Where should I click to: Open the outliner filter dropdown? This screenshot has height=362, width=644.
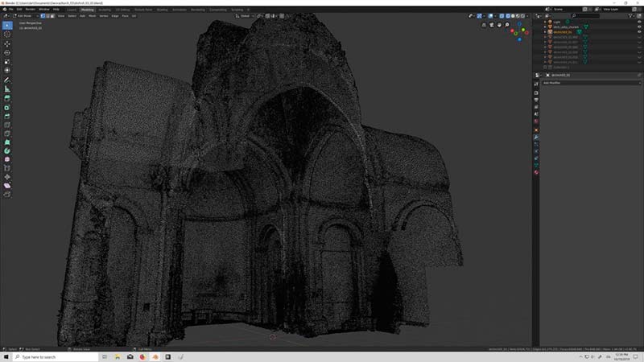point(631,15)
